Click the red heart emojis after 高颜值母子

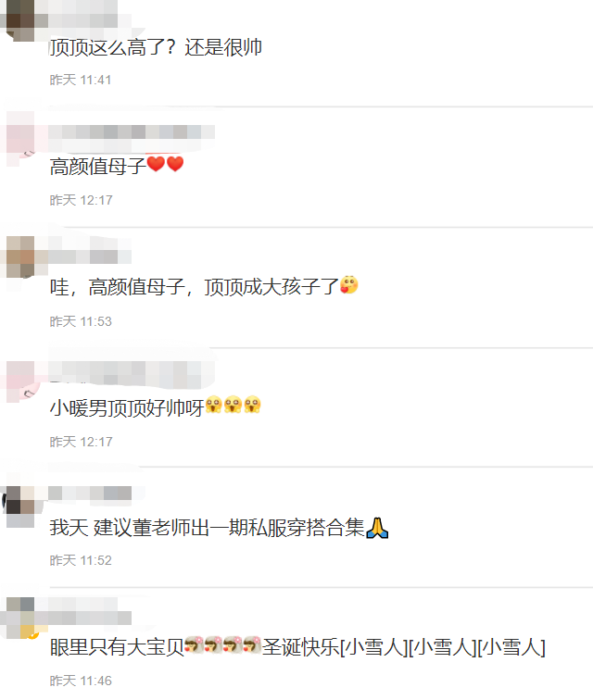(x=165, y=164)
